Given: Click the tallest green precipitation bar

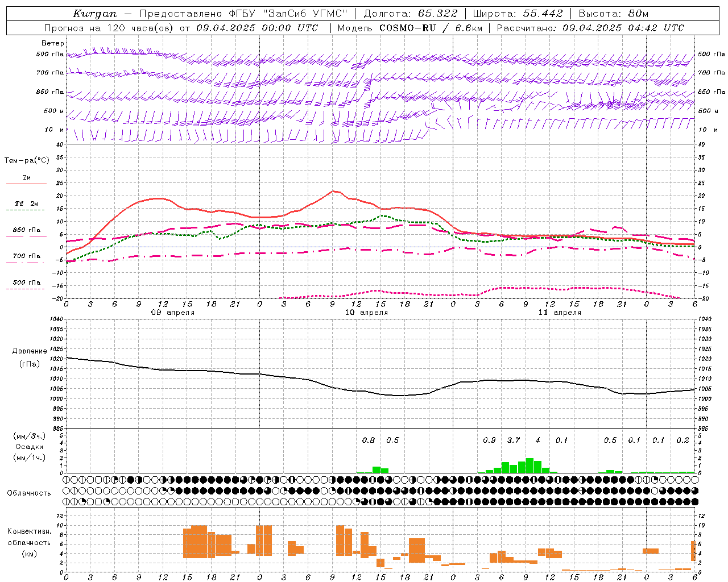Looking at the screenshot, I should (530, 465).
